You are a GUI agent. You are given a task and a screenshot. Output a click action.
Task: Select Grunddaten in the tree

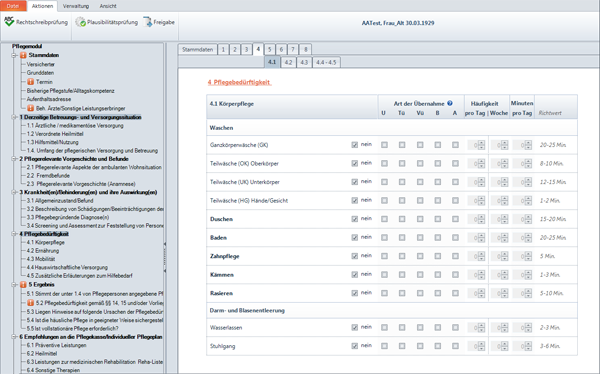pos(40,73)
